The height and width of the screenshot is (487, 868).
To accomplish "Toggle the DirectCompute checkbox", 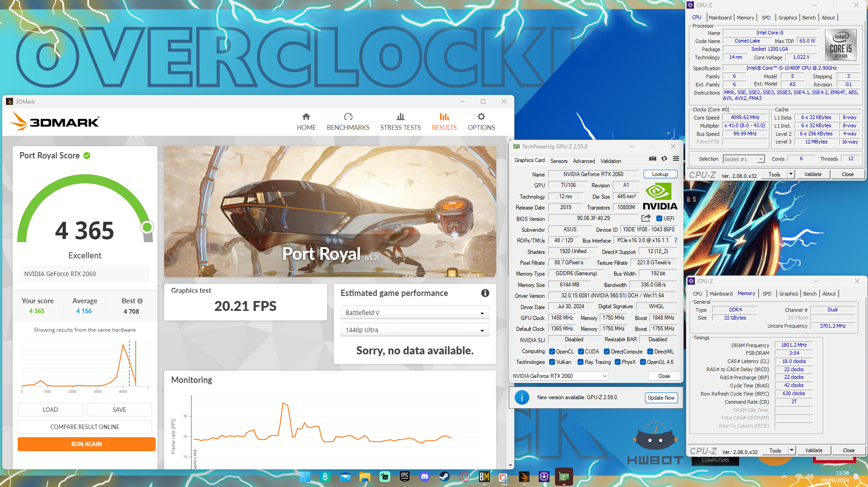I will [x=607, y=352].
